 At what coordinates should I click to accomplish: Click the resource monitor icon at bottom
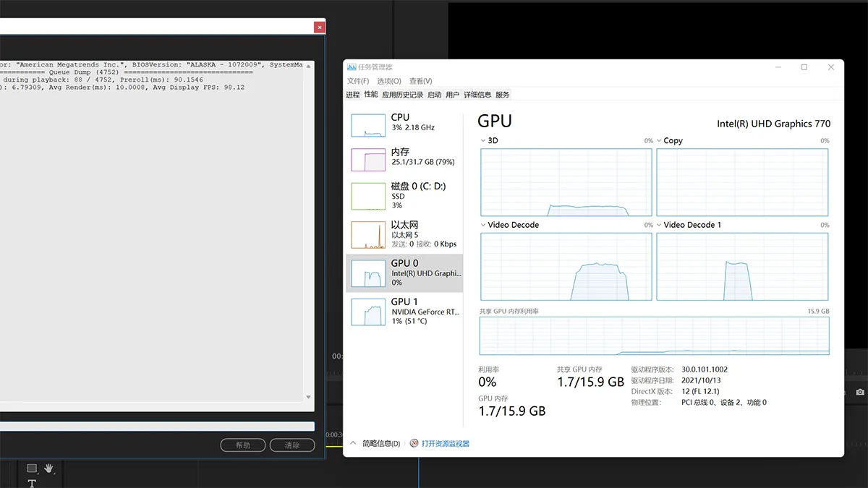pyautogui.click(x=414, y=443)
